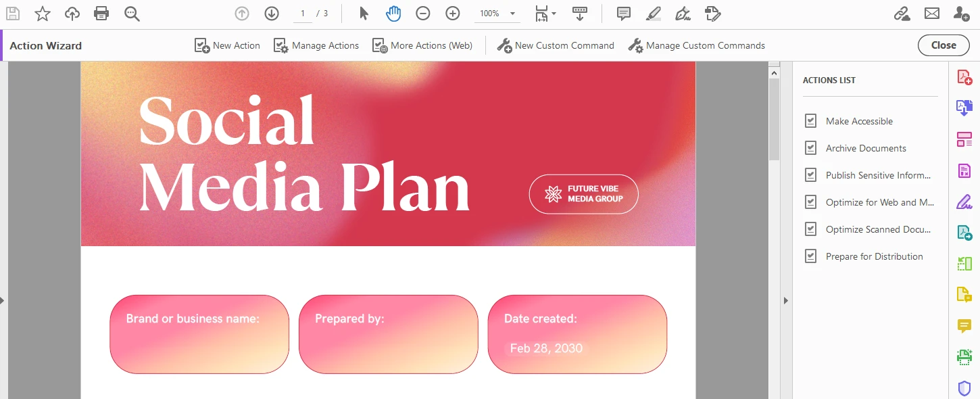The width and height of the screenshot is (980, 399).
Task: Click the Print file icon
Action: point(101,14)
